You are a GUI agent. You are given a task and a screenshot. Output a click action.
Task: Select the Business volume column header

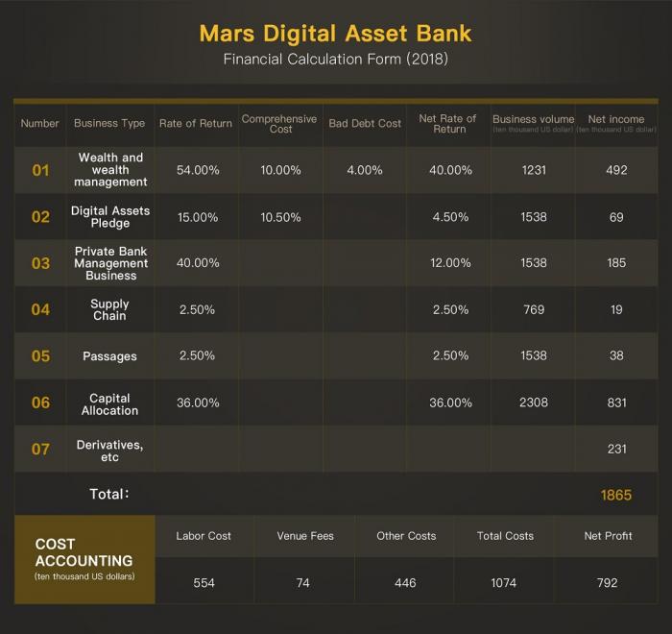[x=533, y=120]
